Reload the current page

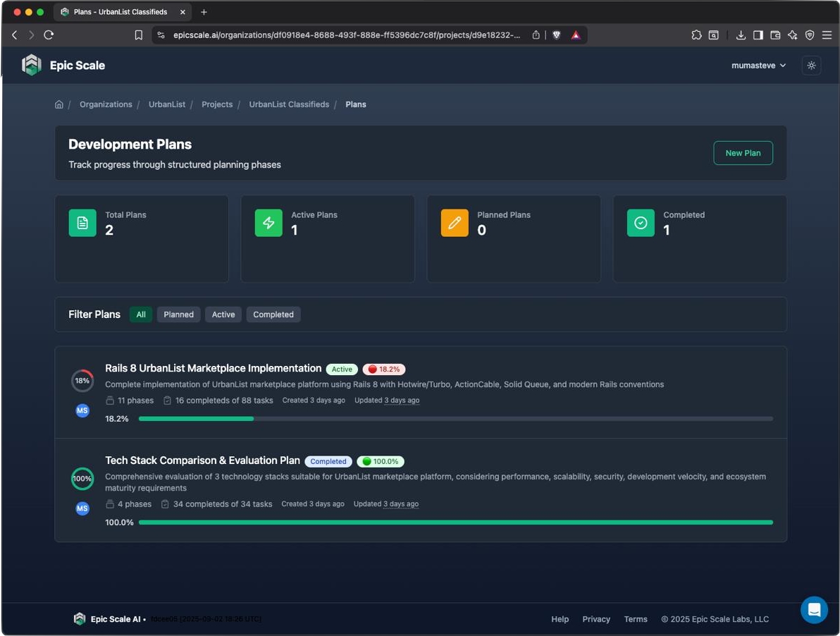(x=49, y=35)
